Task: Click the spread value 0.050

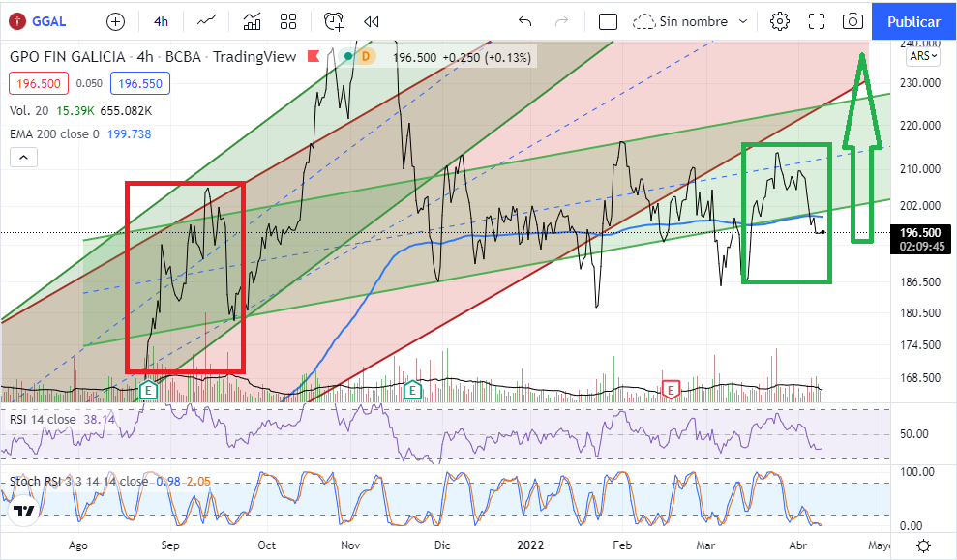Action: coord(89,83)
